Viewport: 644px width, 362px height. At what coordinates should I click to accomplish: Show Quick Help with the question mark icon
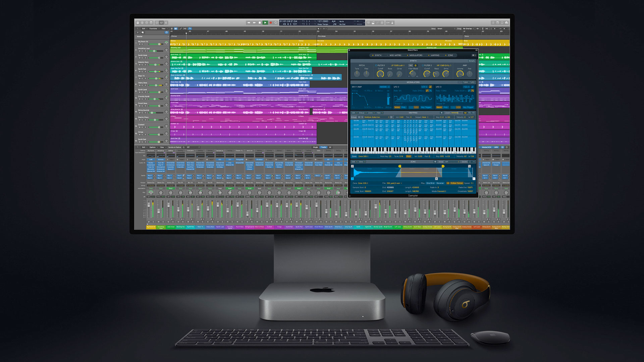pyautogui.click(x=147, y=22)
